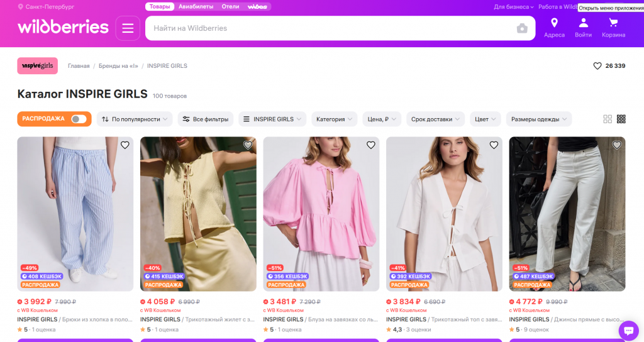The width and height of the screenshot is (644, 342).
Task: Click the Wildberries logo
Action: pyautogui.click(x=63, y=27)
